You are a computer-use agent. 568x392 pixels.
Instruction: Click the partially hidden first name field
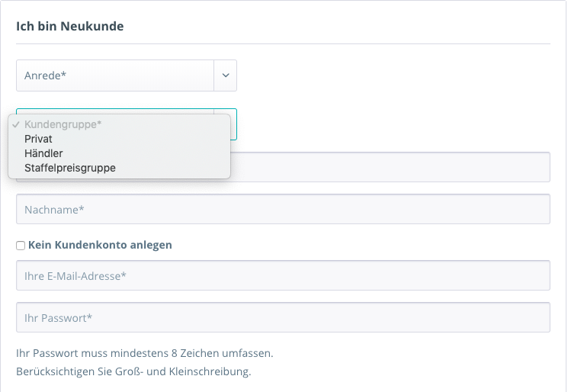tap(389, 167)
